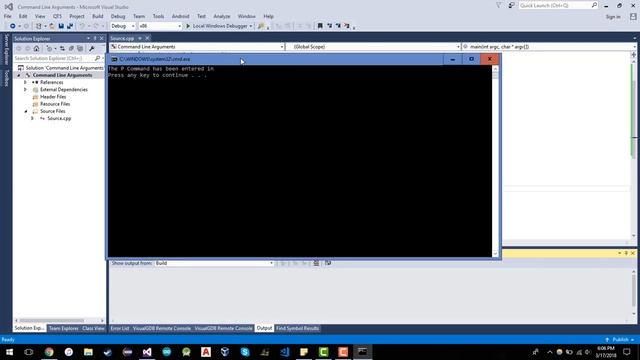Select the Header Files folder
640x360 pixels.
click(53, 97)
